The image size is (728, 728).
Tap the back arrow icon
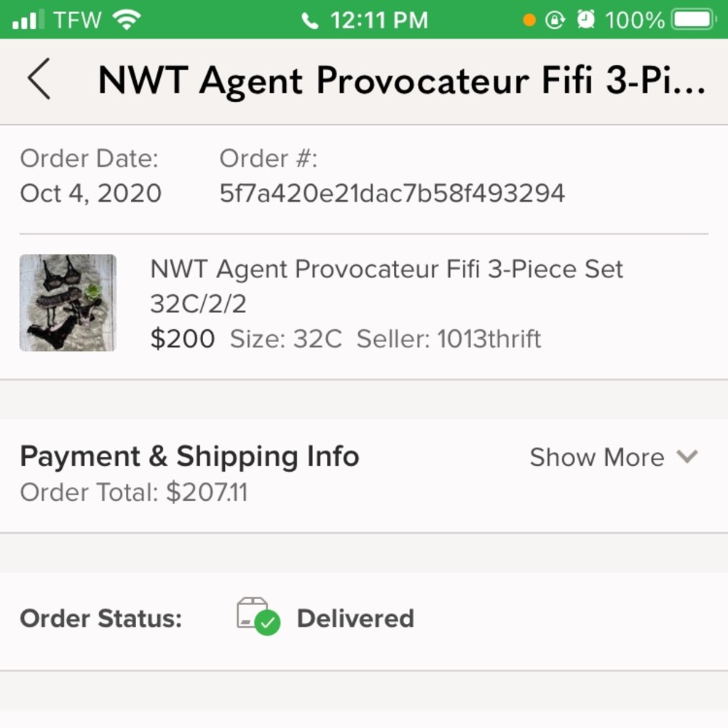pyautogui.click(x=39, y=79)
